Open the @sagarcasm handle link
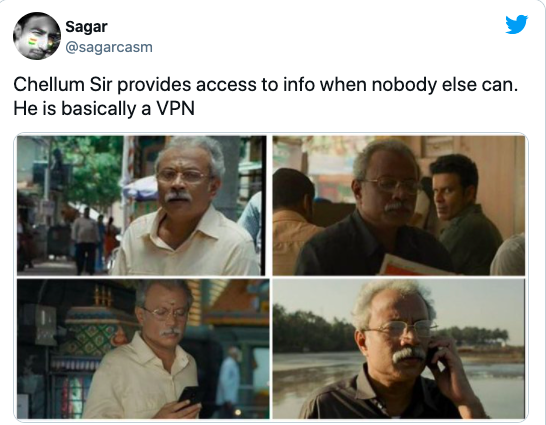This screenshot has width=546, height=425. 109,47
